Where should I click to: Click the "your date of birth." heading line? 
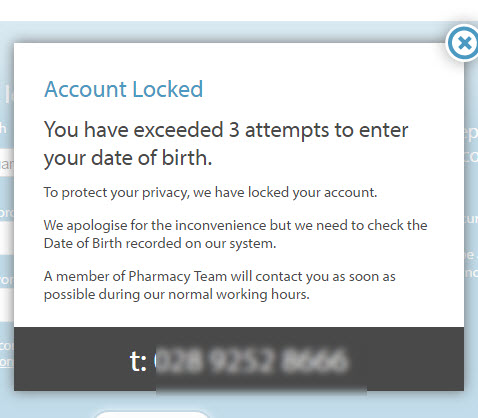tap(128, 158)
